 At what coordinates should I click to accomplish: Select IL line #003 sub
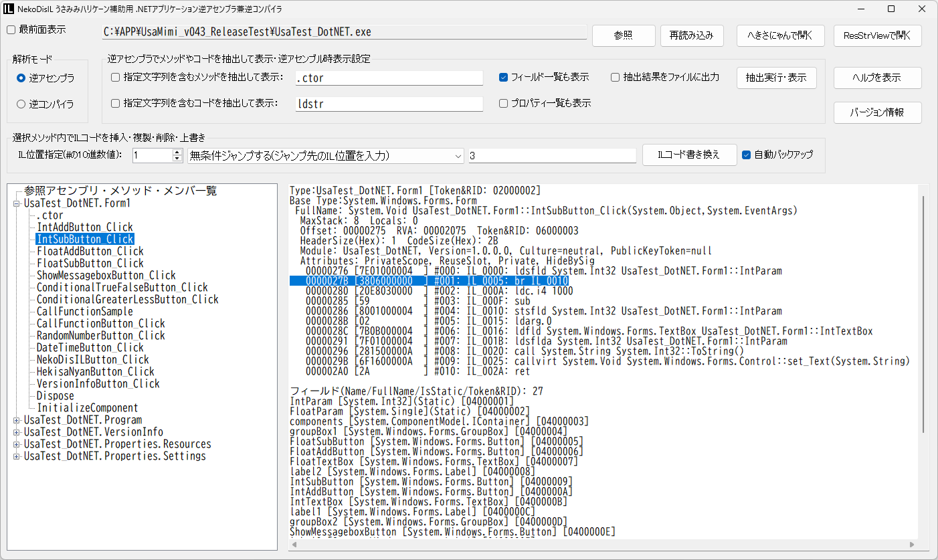(x=417, y=301)
